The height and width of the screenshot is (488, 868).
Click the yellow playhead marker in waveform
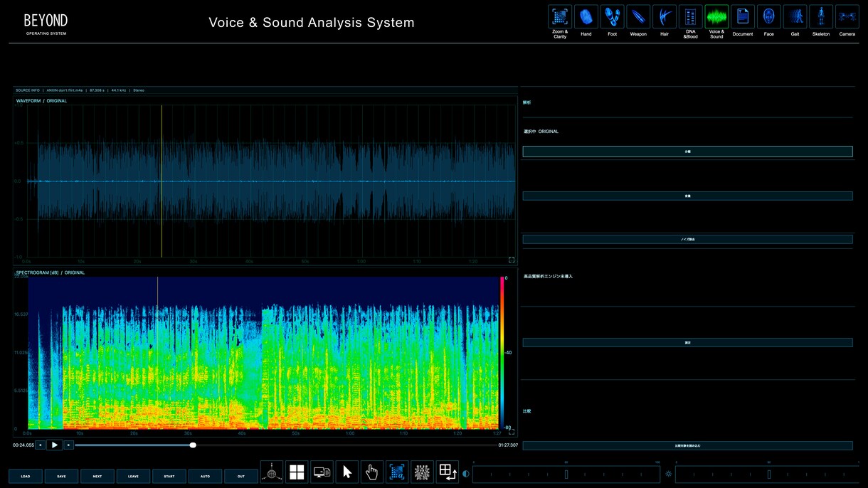pos(162,181)
